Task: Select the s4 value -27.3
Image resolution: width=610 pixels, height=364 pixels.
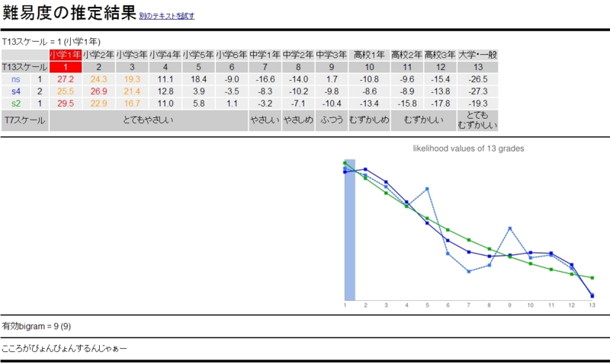Action: click(x=478, y=91)
